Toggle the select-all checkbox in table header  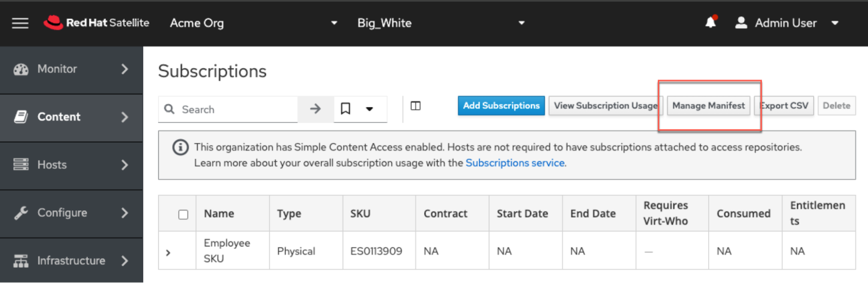(x=183, y=214)
